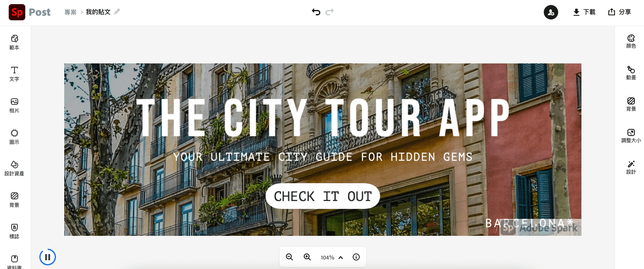Click the zoom out magnifier
This screenshot has height=269, width=644.
(289, 257)
